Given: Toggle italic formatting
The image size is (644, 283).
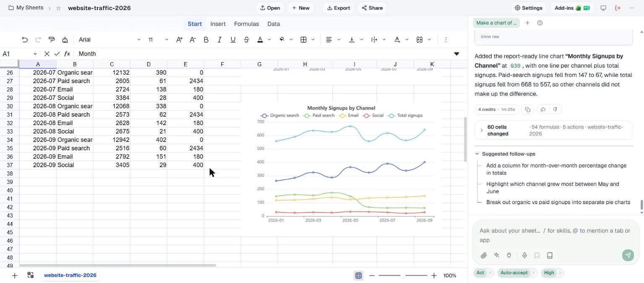Looking at the screenshot, I should coord(219,39).
